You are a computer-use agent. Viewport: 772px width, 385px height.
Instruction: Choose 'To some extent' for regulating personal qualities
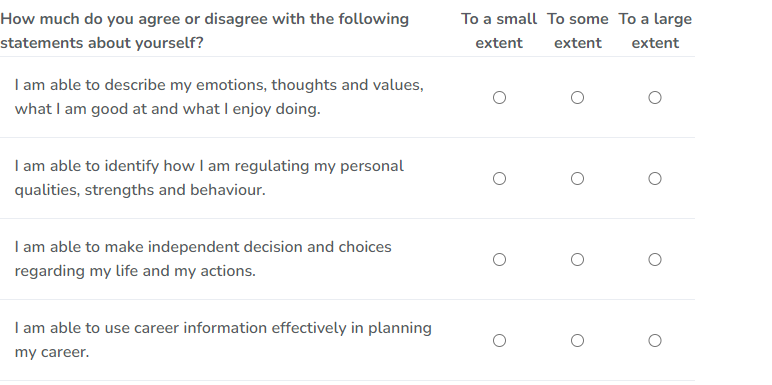tap(578, 178)
